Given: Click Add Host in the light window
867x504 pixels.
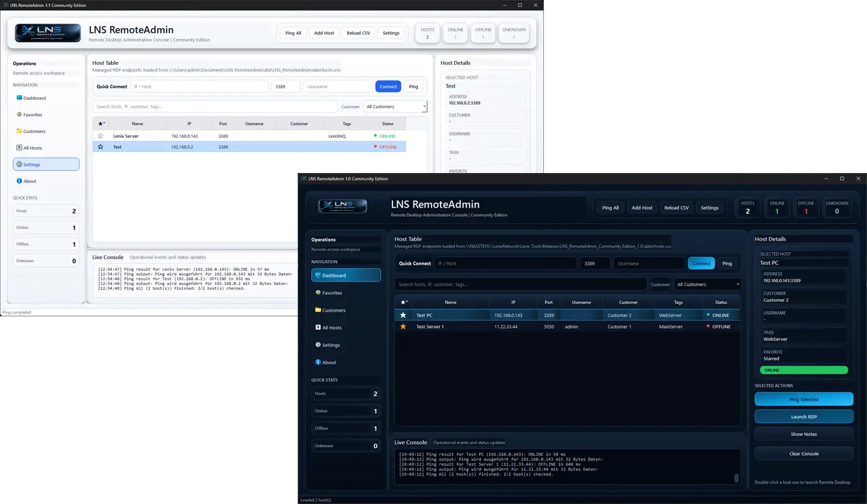Looking at the screenshot, I should [x=324, y=33].
